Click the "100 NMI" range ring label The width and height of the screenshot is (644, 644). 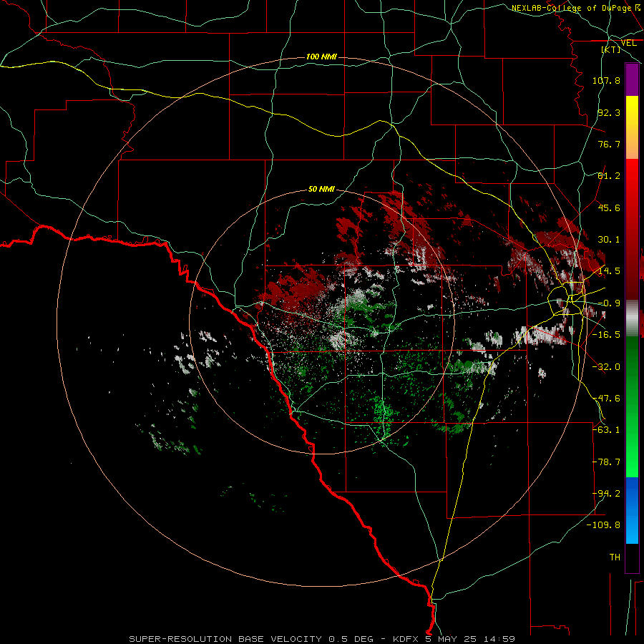click(x=321, y=57)
